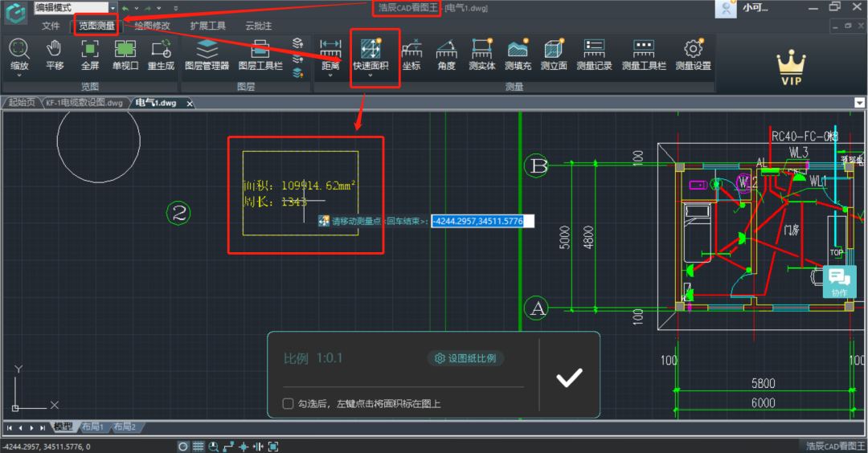Open the 绘图修改 ribbon tab
This screenshot has width=868, height=453.
152,26
